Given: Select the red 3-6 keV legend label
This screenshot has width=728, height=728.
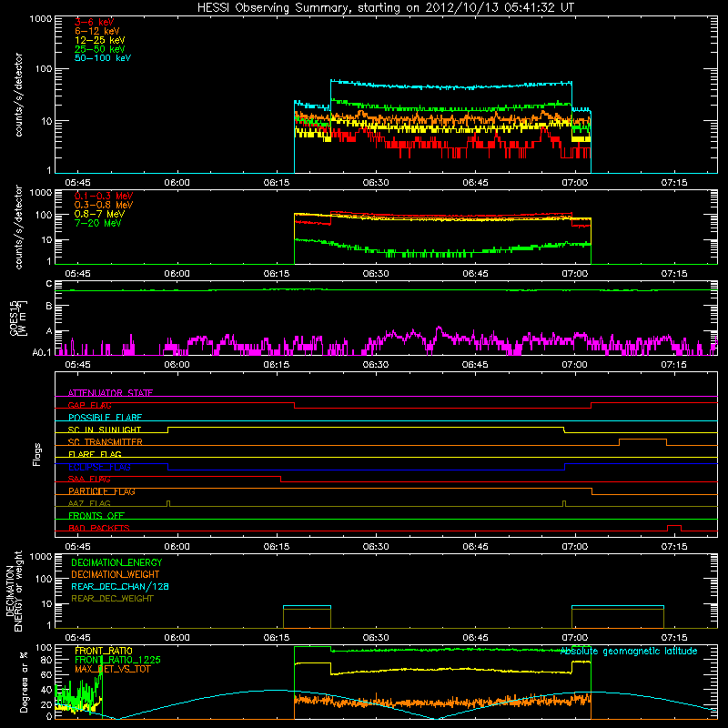Looking at the screenshot, I should click(95, 22).
